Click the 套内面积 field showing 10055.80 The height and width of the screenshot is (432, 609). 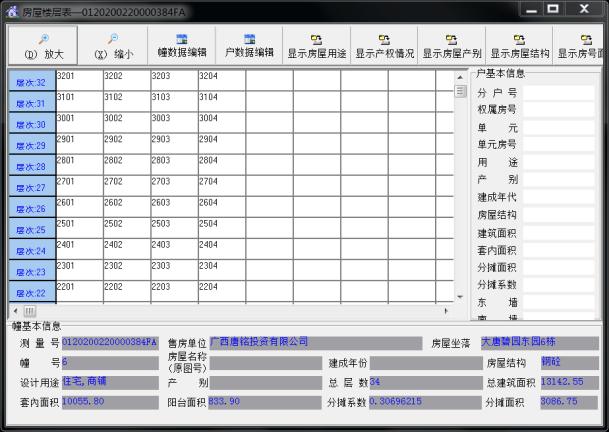[110, 402]
